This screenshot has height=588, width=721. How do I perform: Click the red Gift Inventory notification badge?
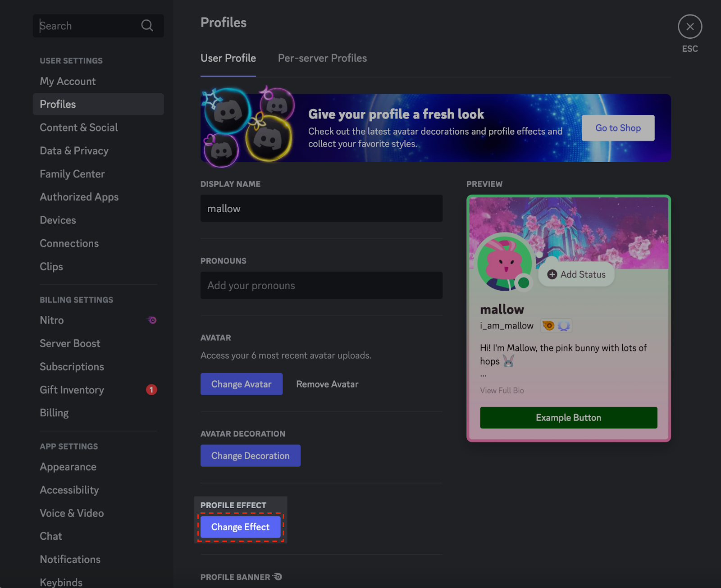coord(151,390)
